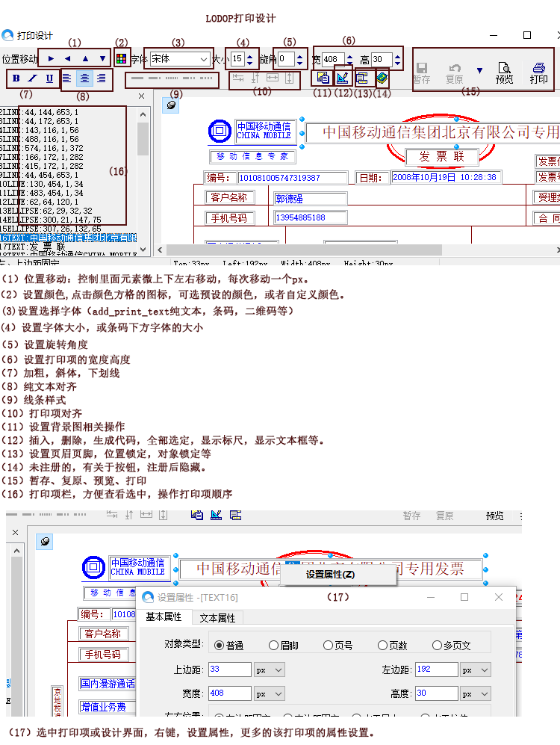The height and width of the screenshot is (745, 560).
Task: Select the 多页文 radio button
Action: 437,646
